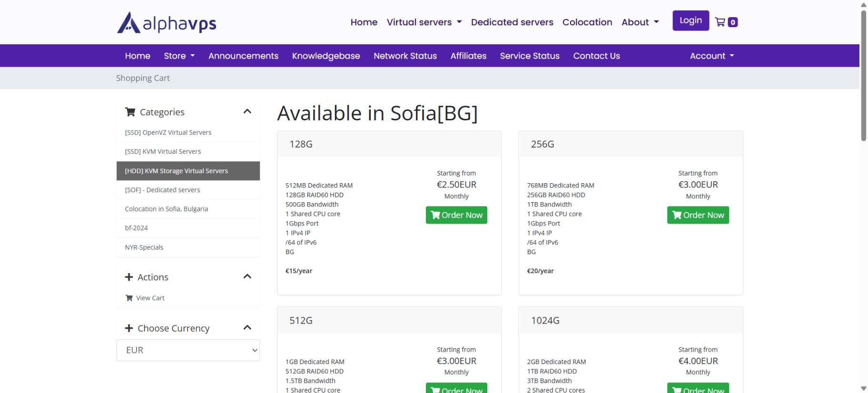
Task: Click the Login button
Action: coord(690,20)
